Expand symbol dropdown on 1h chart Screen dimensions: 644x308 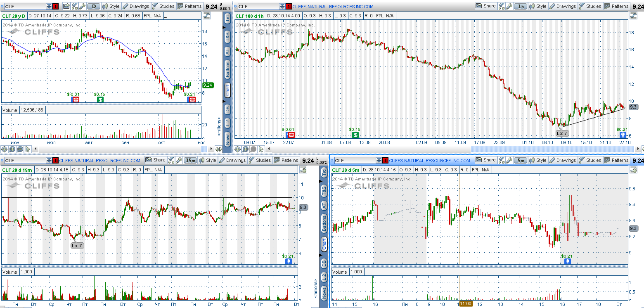click(x=282, y=6)
